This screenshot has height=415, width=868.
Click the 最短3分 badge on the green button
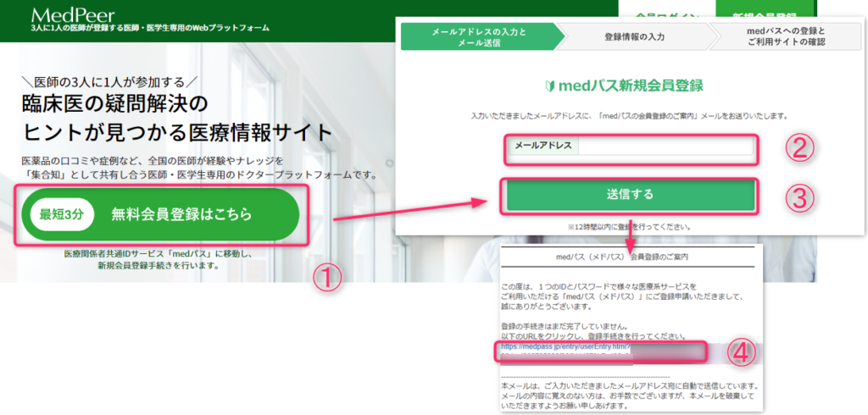tap(62, 214)
